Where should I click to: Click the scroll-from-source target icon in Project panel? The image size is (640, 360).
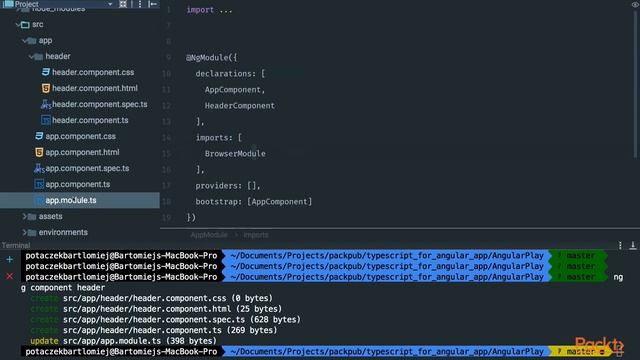click(123, 4)
